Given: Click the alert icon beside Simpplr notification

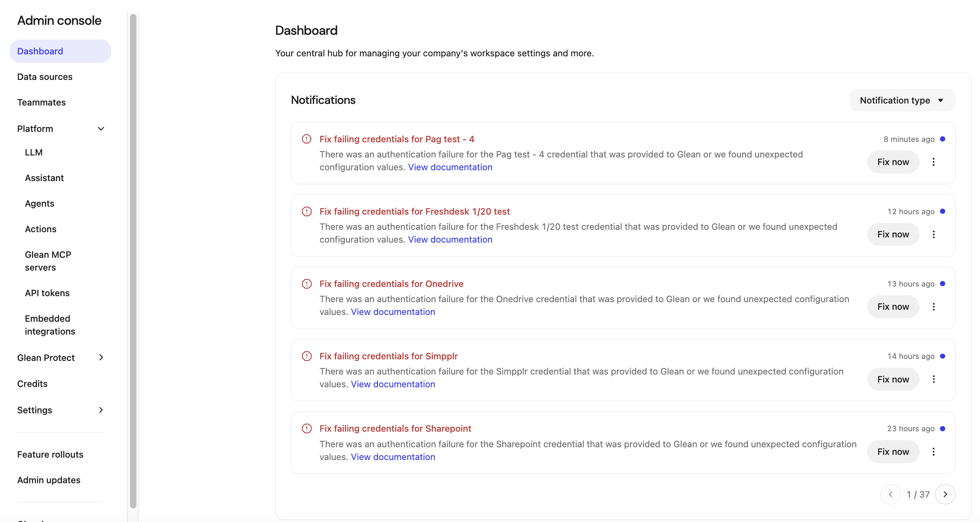Looking at the screenshot, I should tap(306, 355).
